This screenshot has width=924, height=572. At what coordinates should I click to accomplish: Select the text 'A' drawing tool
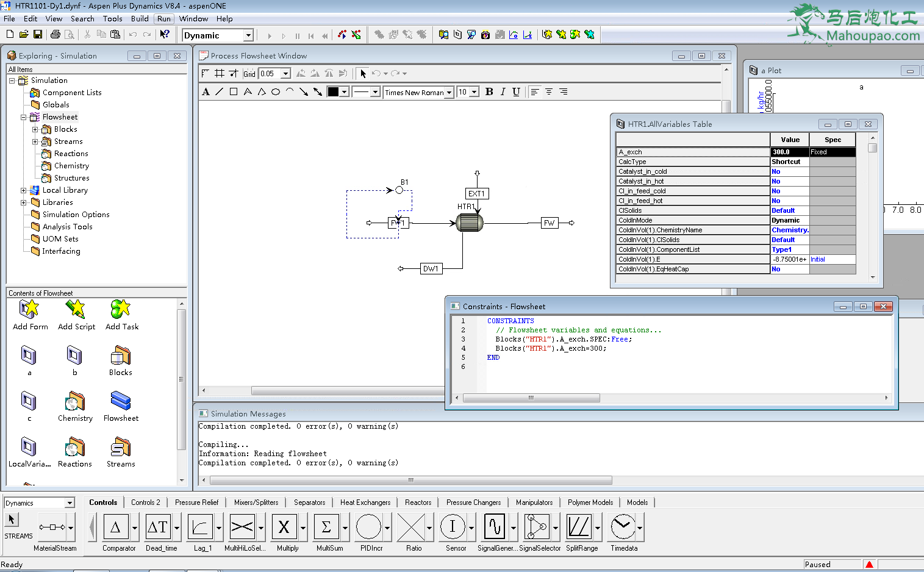pos(206,92)
